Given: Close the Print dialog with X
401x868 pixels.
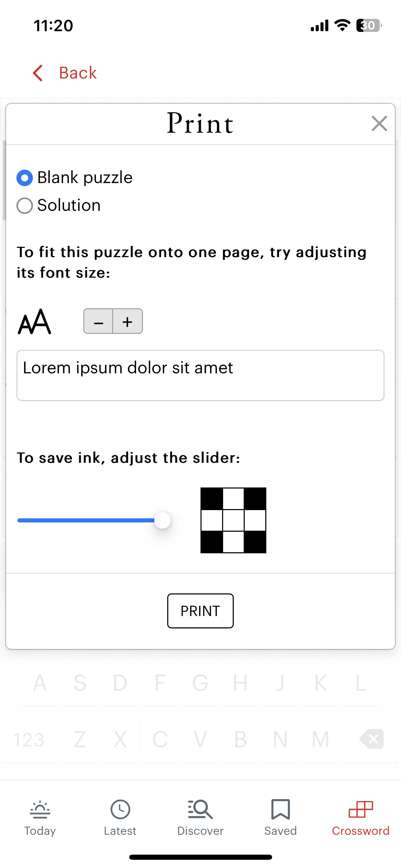Looking at the screenshot, I should (379, 123).
